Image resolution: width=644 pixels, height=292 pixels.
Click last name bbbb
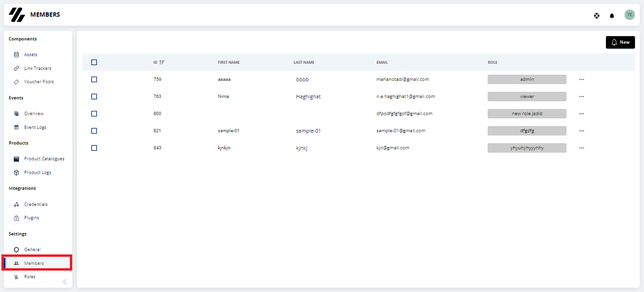(x=302, y=79)
